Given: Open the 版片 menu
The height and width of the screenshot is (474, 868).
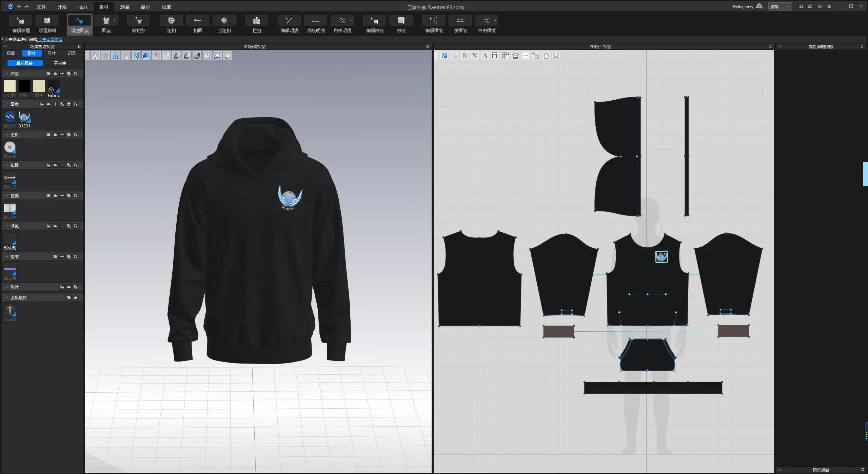Looking at the screenshot, I should (83, 7).
